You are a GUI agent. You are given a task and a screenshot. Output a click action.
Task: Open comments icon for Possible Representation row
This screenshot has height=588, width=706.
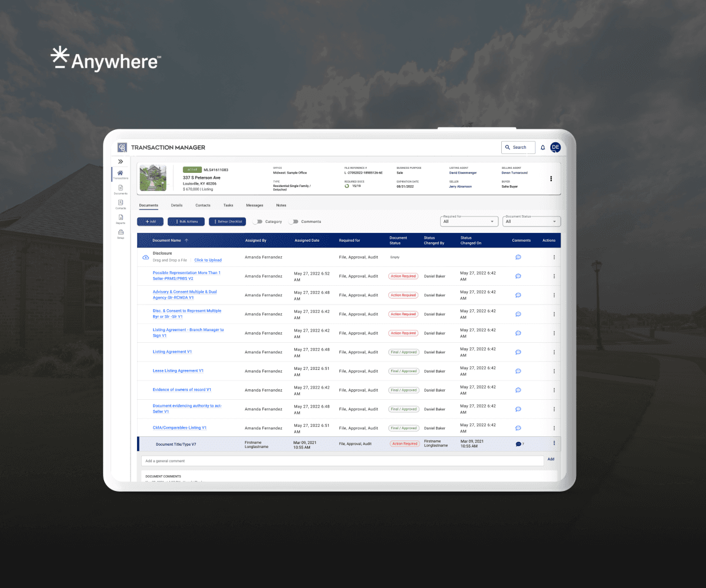tap(518, 276)
